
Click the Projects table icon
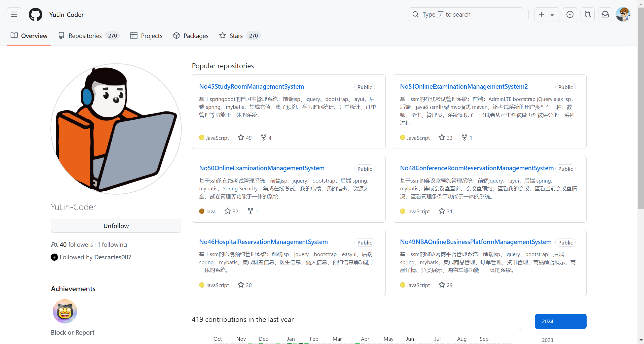tap(134, 36)
